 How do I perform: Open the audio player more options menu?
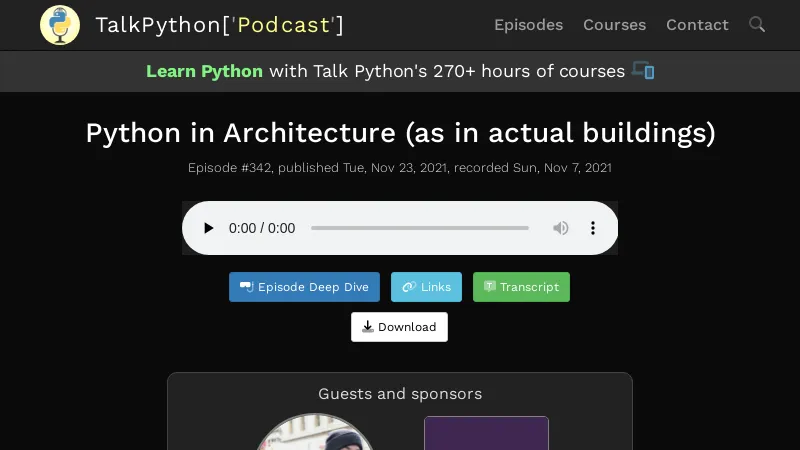(x=592, y=228)
